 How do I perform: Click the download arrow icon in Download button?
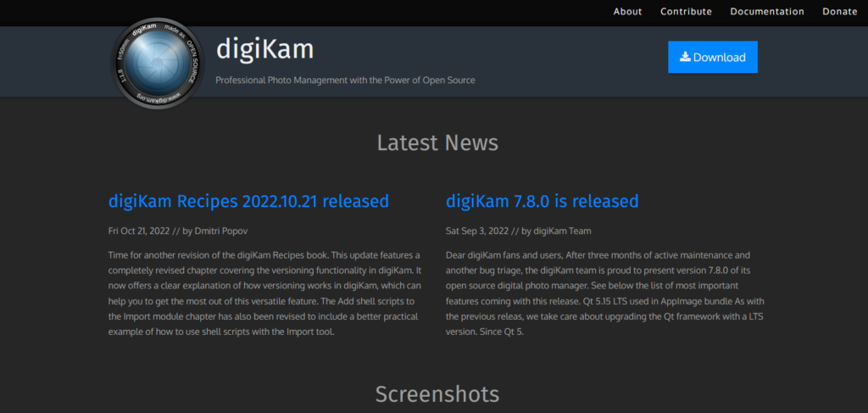coord(685,57)
